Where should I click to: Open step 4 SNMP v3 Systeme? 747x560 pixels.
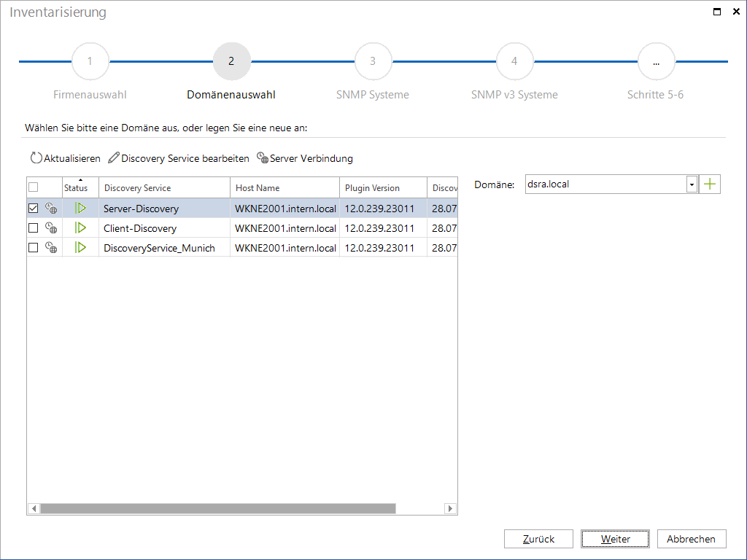click(514, 61)
